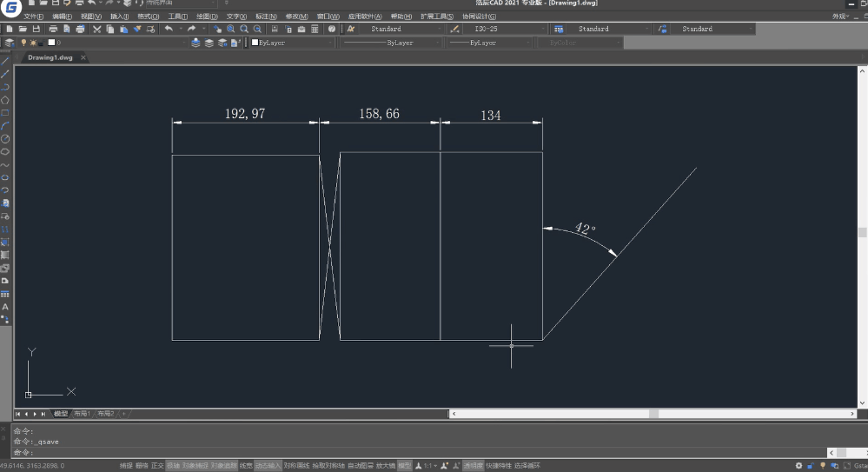Viewport: 868px width, 472px height.
Task: Click the Print icon in toolbar
Action: point(53,29)
